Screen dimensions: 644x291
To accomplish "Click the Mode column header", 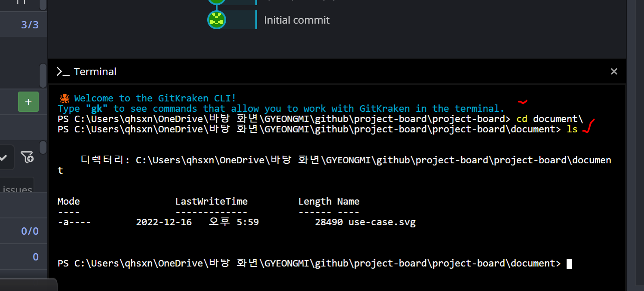I will (x=69, y=201).
